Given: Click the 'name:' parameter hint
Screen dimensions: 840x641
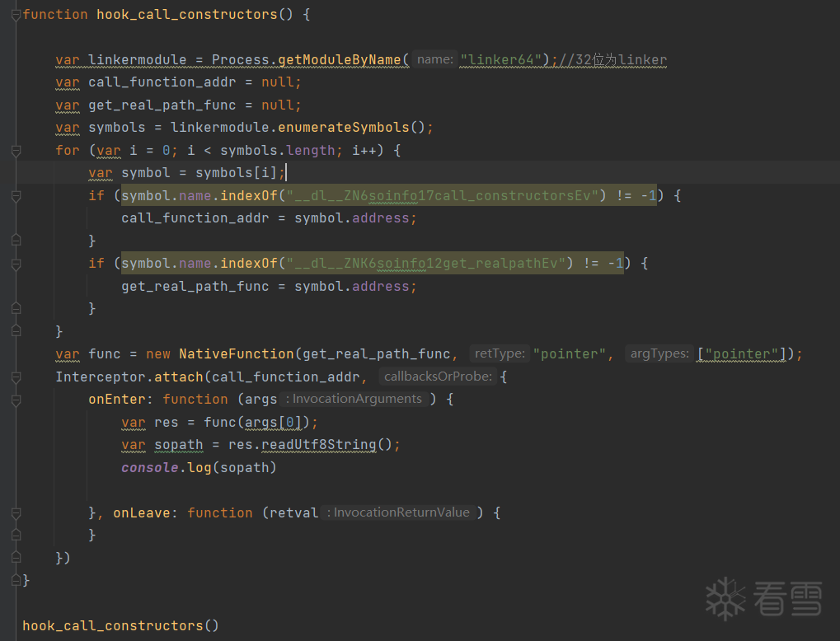Looking at the screenshot, I should [435, 59].
